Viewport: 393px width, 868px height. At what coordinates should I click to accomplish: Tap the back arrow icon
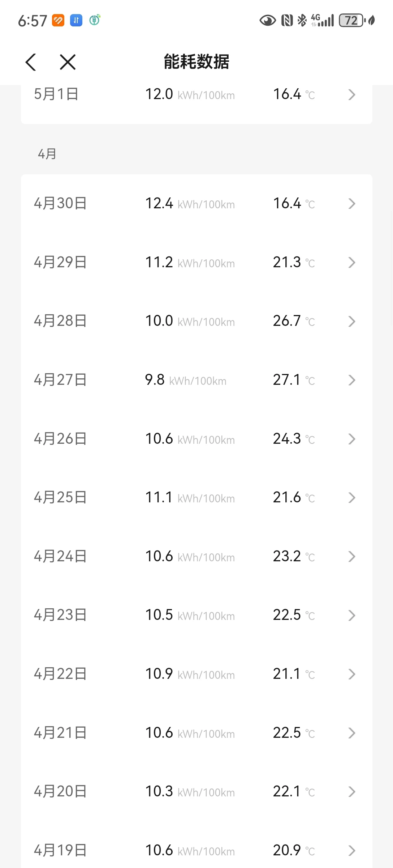click(31, 62)
